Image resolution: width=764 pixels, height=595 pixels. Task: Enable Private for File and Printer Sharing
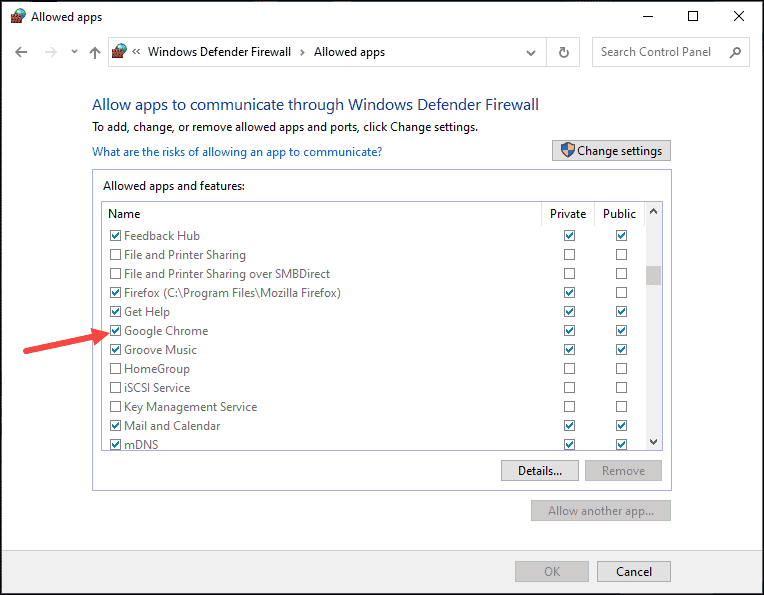pyautogui.click(x=570, y=255)
